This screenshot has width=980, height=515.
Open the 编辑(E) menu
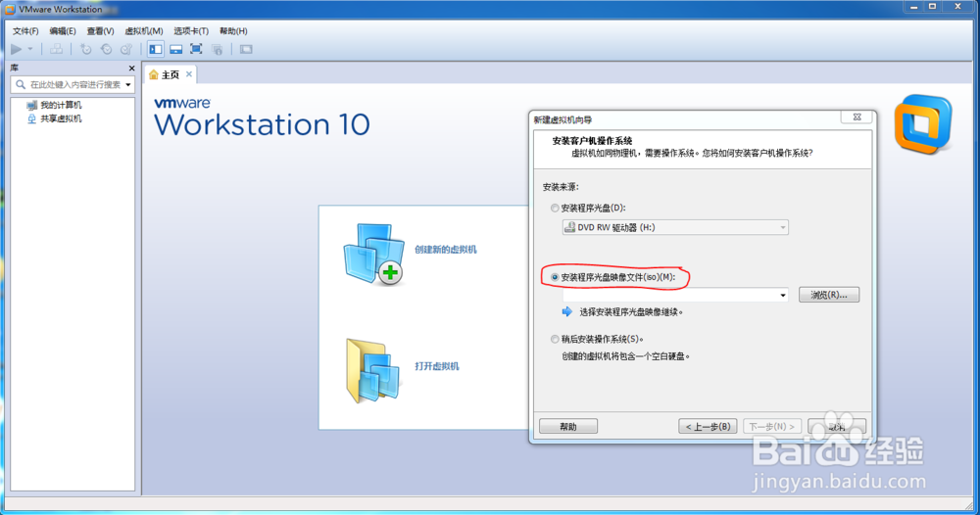[x=63, y=31]
